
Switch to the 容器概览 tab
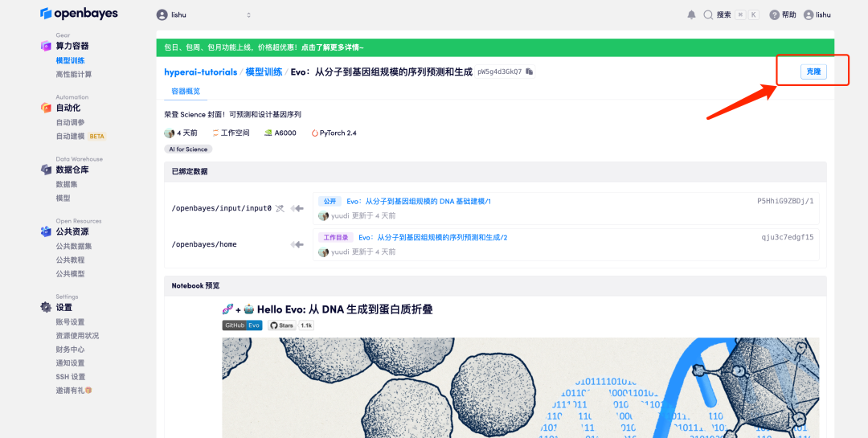[186, 91]
